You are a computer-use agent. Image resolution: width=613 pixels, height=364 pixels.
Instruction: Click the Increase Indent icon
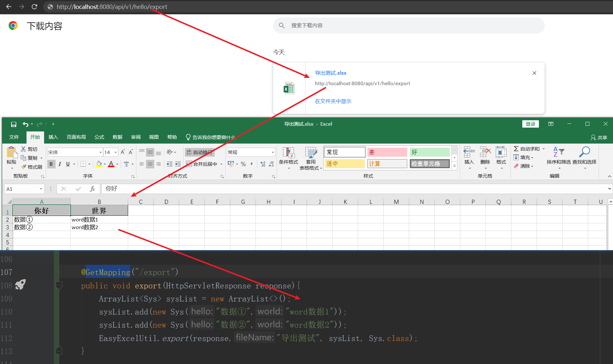pyautogui.click(x=178, y=164)
